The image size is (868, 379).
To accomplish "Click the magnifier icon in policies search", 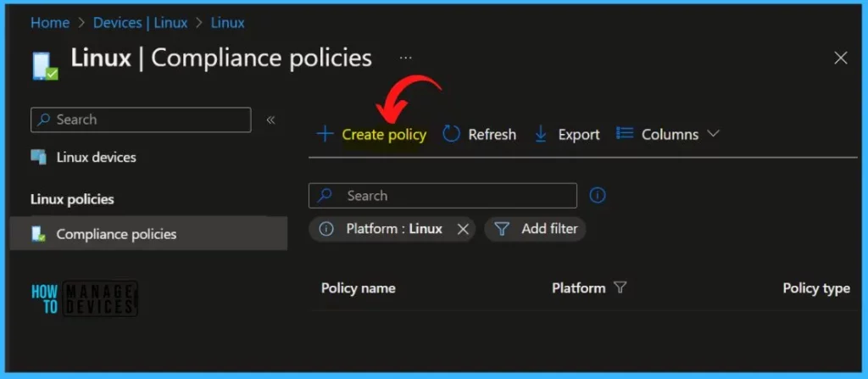I will tap(325, 196).
